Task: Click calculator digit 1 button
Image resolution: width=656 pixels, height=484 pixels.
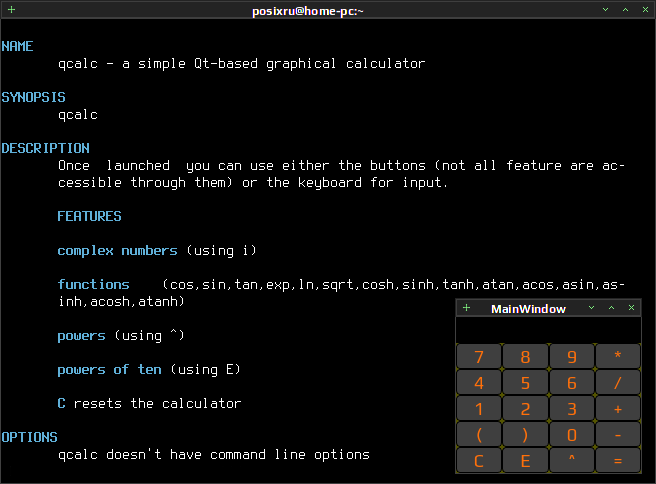Action: point(479,408)
